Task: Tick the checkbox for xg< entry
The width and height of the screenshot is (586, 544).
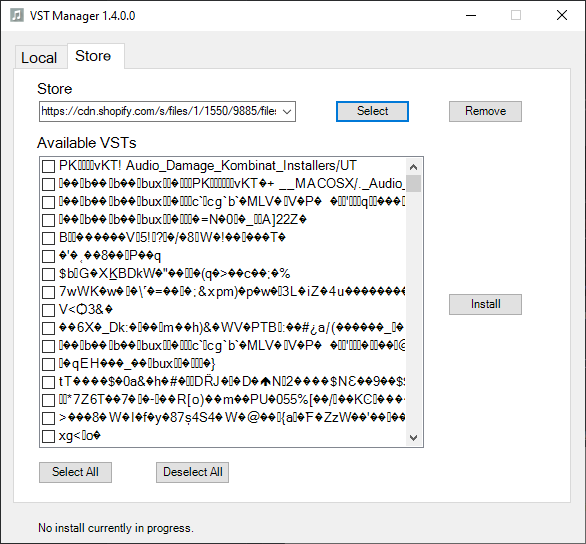Action: pyautogui.click(x=48, y=436)
